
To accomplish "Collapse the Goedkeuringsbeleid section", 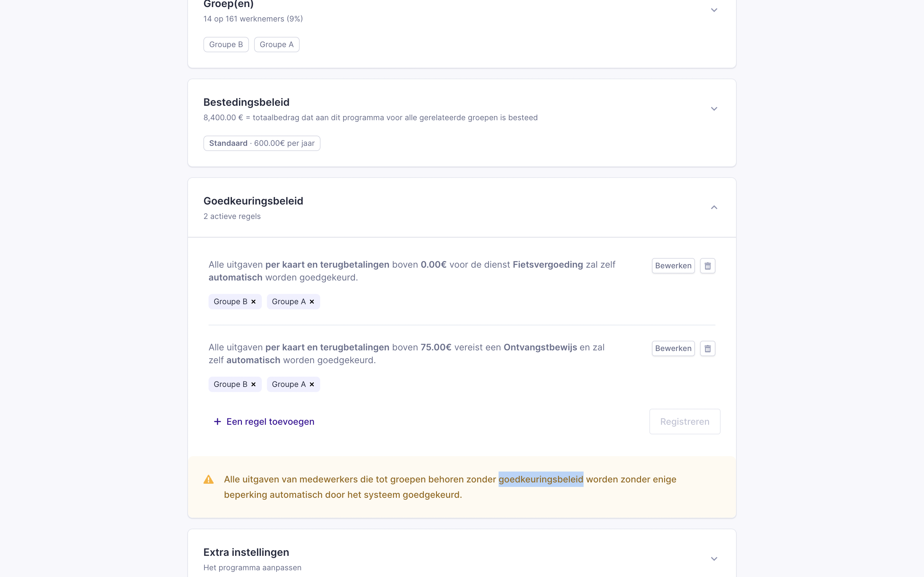I will pos(714,208).
